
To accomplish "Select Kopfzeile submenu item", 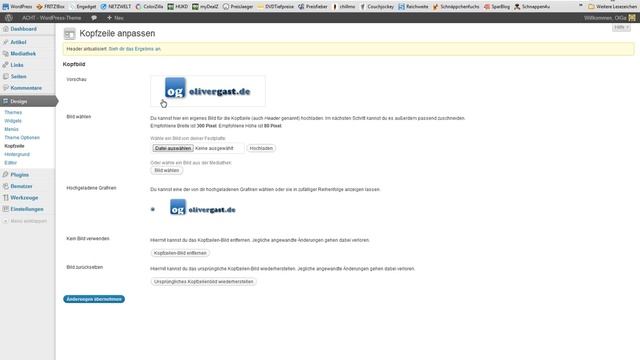I will point(14,146).
